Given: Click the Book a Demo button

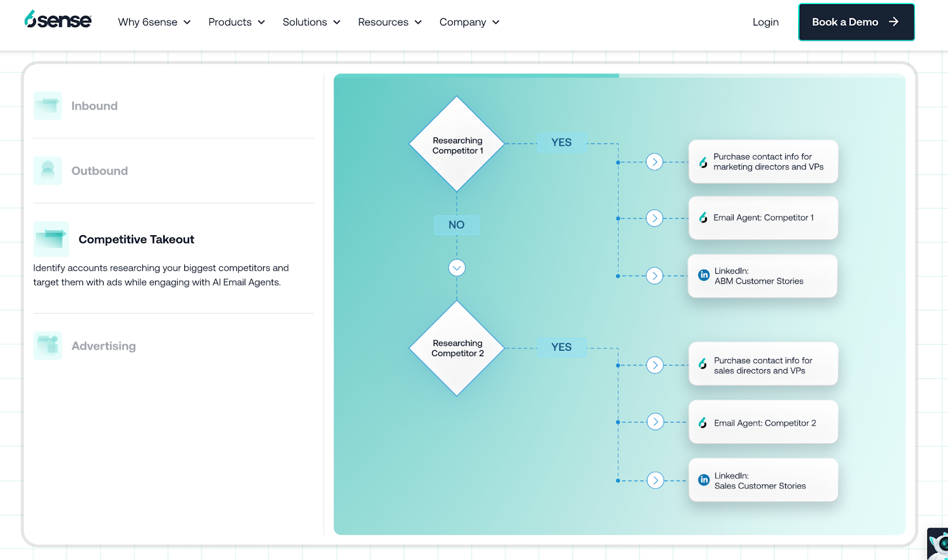Looking at the screenshot, I should pyautogui.click(x=856, y=22).
